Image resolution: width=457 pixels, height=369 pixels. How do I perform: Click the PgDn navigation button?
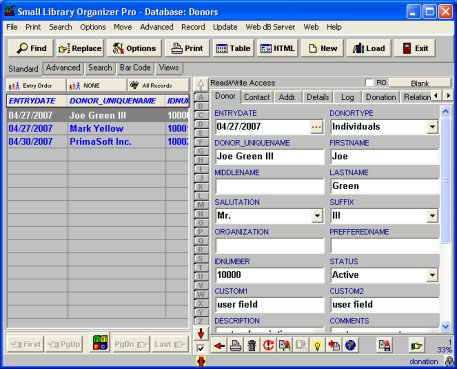(x=131, y=344)
